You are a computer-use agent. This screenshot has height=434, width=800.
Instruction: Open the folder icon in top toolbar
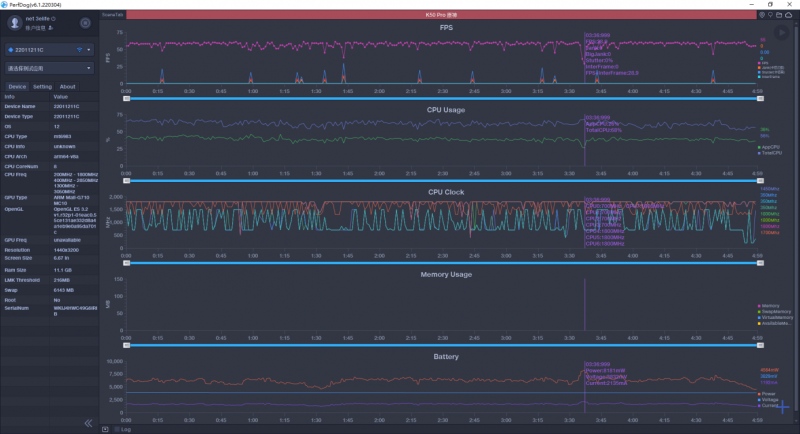(781, 15)
